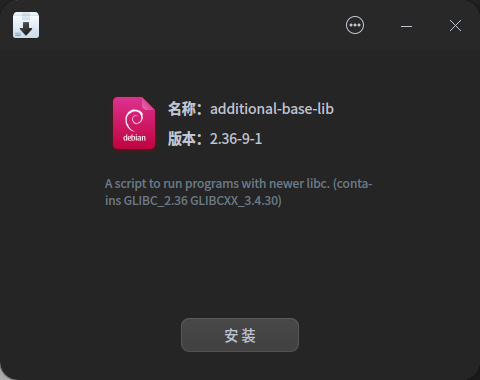
Task: Click the 'A script to run programs' description line
Action: click(x=239, y=184)
